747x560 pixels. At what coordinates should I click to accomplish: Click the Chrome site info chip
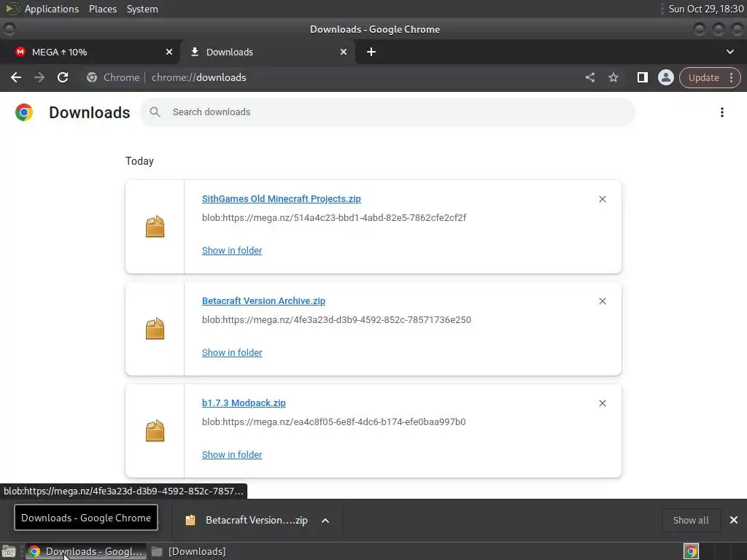(113, 77)
